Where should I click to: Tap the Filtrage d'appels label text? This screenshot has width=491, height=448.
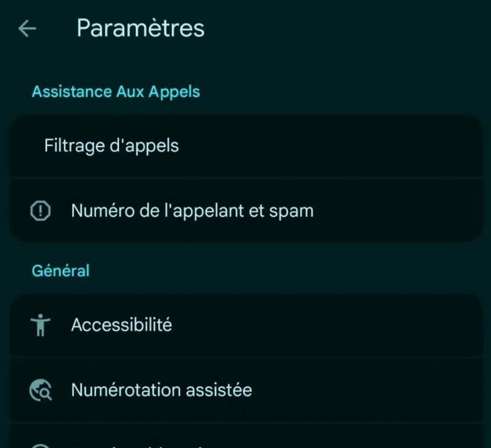[x=110, y=146]
